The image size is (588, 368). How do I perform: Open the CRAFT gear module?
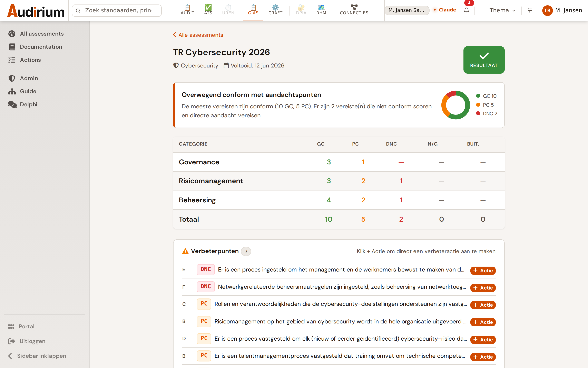pyautogui.click(x=275, y=10)
